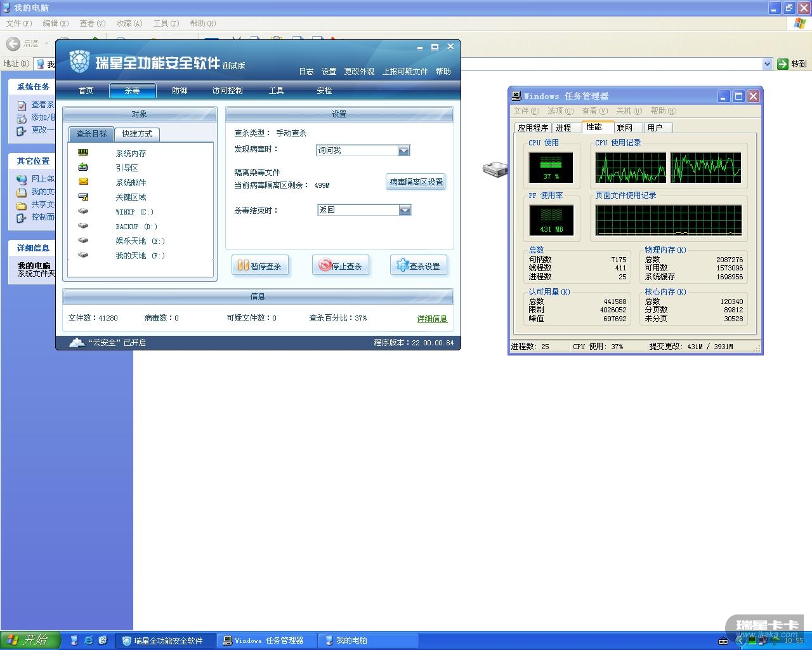This screenshot has height=650, width=812.
Task: Open the 更改外观 link in Rising header
Action: (359, 71)
